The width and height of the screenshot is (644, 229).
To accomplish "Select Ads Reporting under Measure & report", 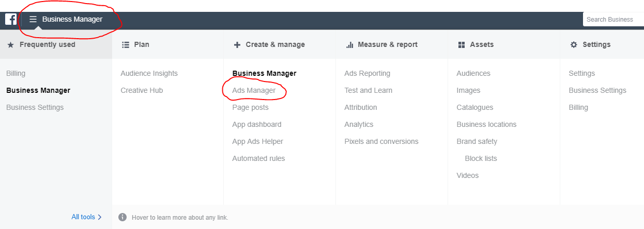I will pos(367,73).
